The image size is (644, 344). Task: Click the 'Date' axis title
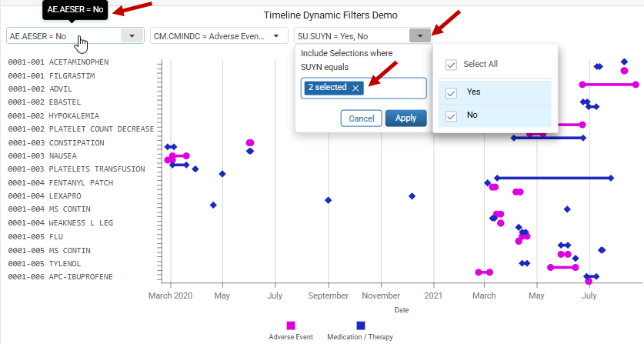(x=402, y=310)
